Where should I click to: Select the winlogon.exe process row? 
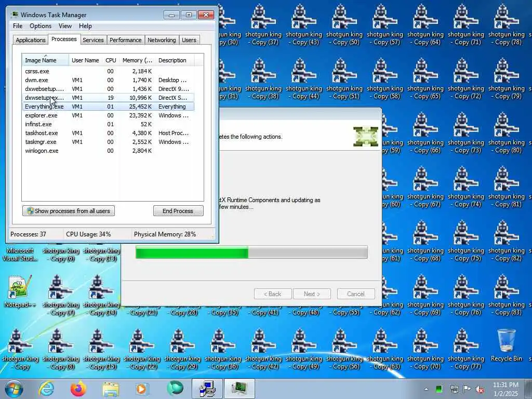[108, 151]
